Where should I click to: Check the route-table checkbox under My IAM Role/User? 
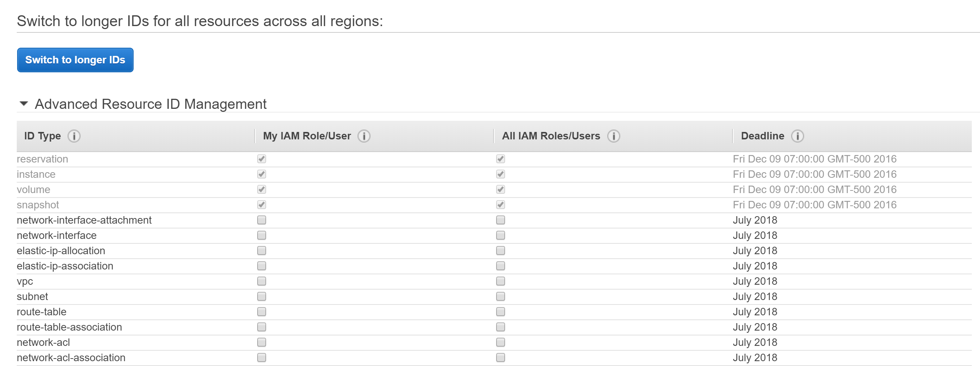pyautogui.click(x=261, y=312)
